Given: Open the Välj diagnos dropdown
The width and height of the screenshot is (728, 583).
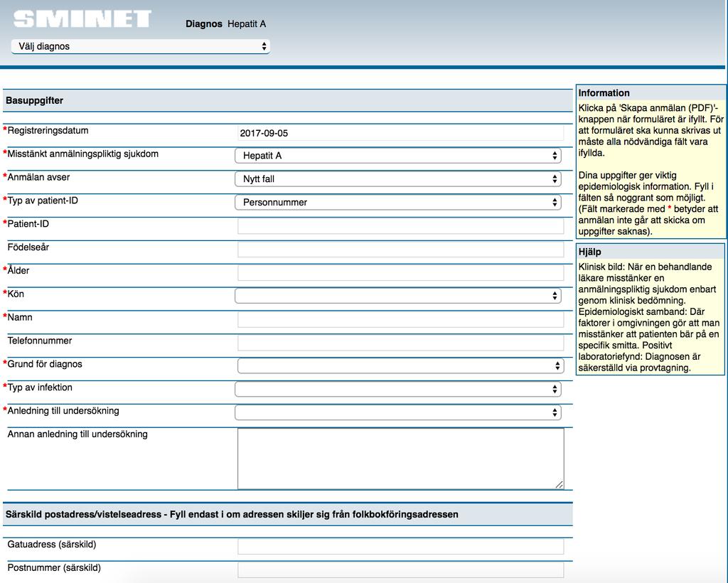Looking at the screenshot, I should tap(140, 46).
